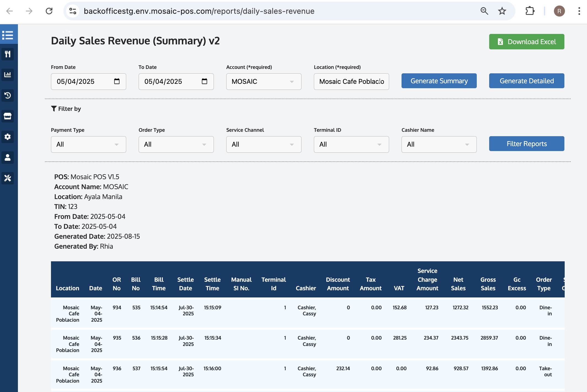
Task: Open the restaurant menu section in the sidebar
Action: tap(7, 54)
